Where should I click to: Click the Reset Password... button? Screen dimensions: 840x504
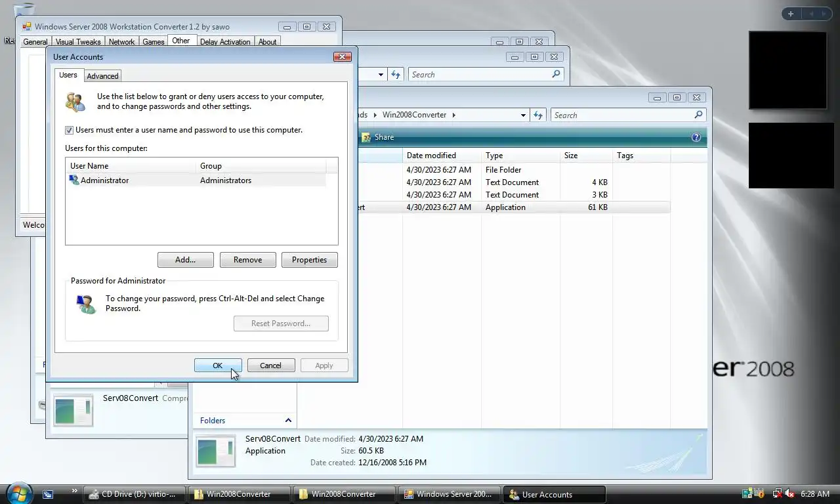(281, 323)
